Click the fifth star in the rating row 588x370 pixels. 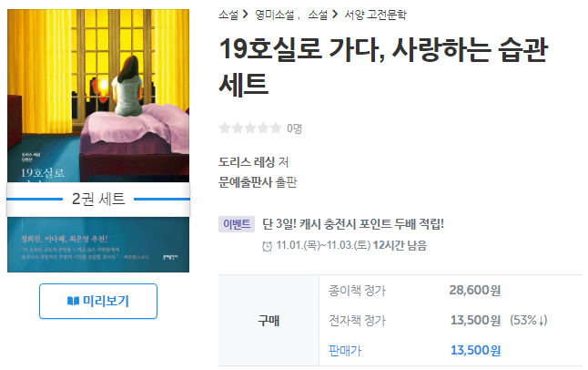click(x=276, y=128)
